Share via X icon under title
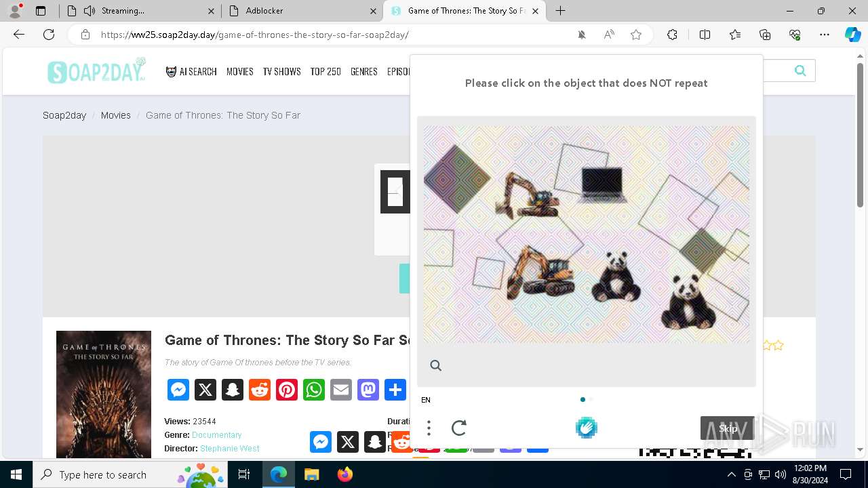 coord(205,390)
